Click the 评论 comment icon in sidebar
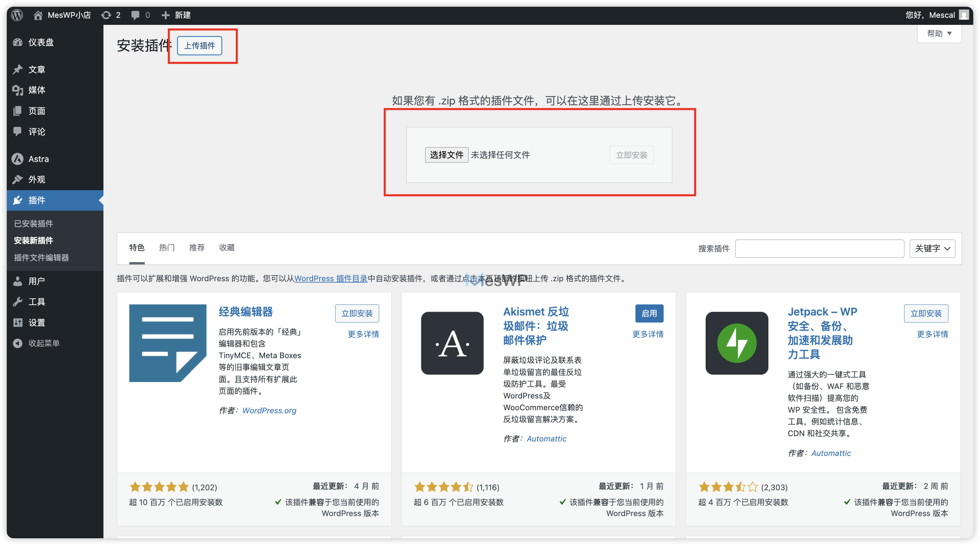 pos(17,132)
